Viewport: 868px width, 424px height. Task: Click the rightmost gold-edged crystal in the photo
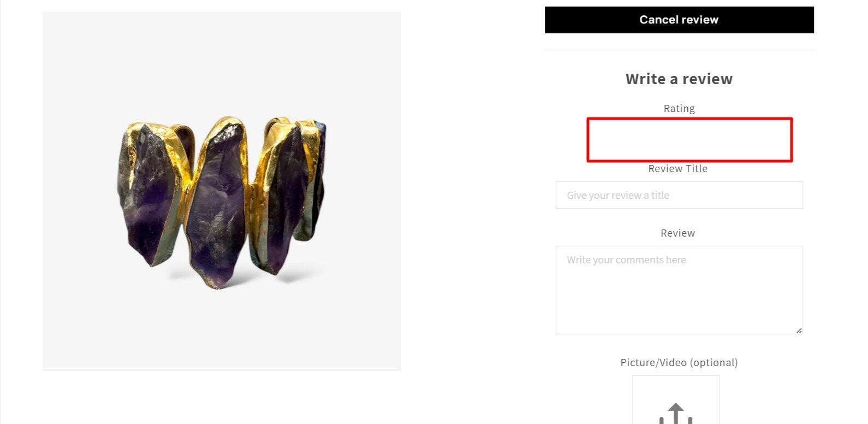coord(311,180)
